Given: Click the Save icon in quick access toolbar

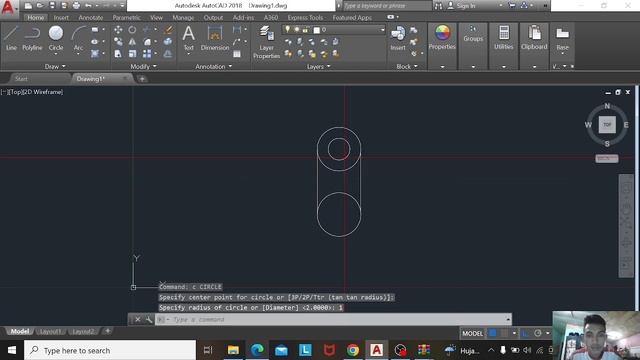Looking at the screenshot, I should click(52, 5).
